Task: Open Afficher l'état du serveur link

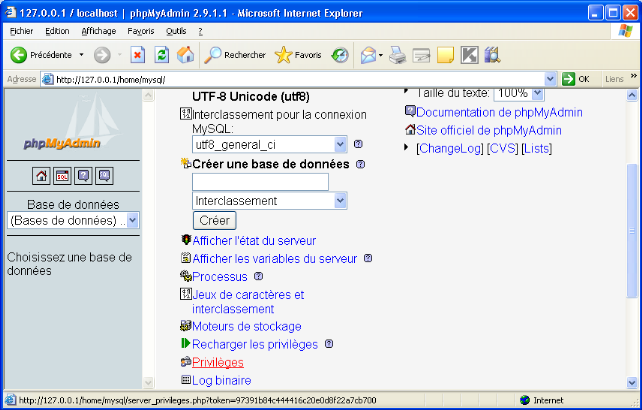Action: click(x=254, y=240)
